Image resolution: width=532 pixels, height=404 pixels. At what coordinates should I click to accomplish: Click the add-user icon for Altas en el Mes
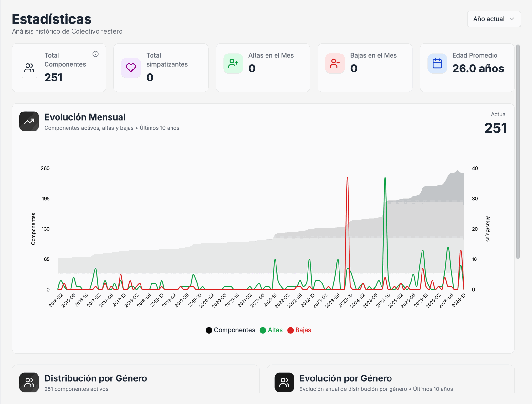click(x=233, y=63)
